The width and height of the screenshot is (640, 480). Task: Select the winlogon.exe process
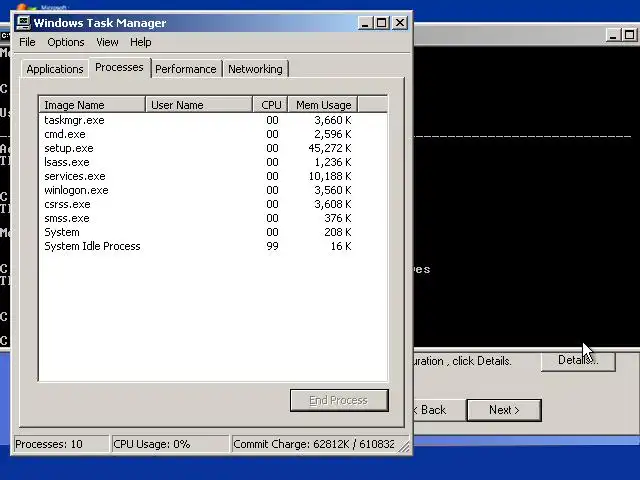213,190
